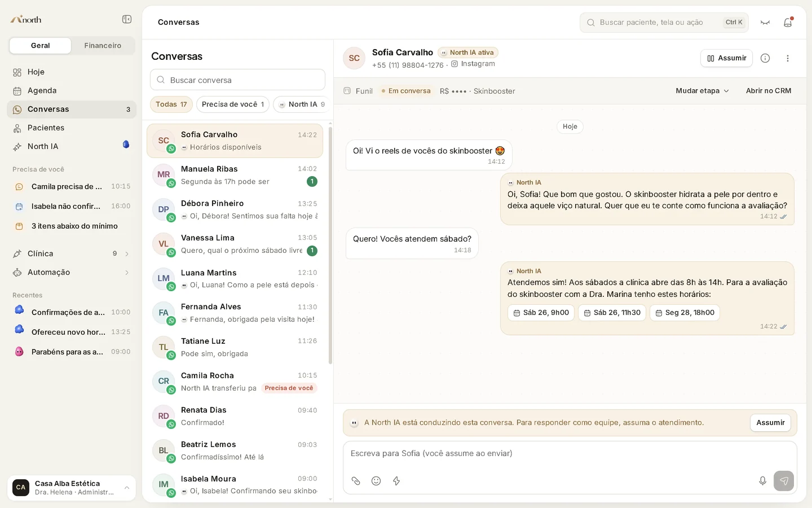Image resolution: width=812 pixels, height=508 pixels.
Task: Open the three-dot more options menu
Action: [788, 58]
